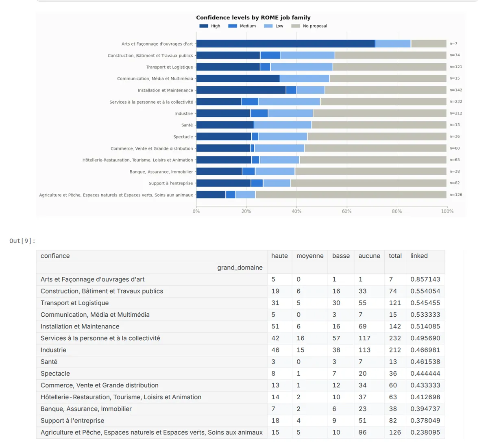Viewport: 488px width, 448px height.
Task: Select total value 212 in Industrie row
Action: pyautogui.click(x=395, y=350)
